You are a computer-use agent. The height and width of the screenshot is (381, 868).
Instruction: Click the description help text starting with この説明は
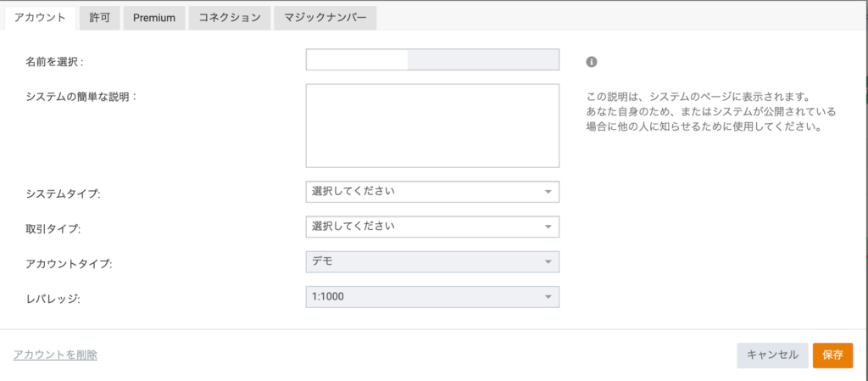click(711, 111)
